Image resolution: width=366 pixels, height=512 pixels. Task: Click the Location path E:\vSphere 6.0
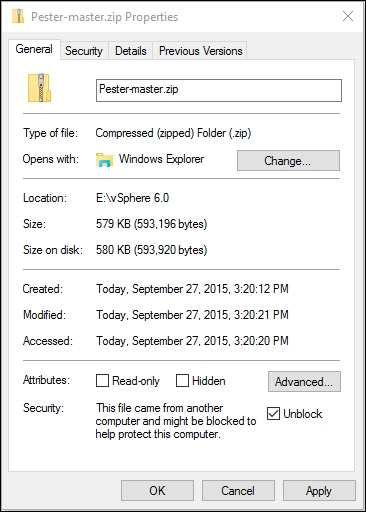(132, 198)
